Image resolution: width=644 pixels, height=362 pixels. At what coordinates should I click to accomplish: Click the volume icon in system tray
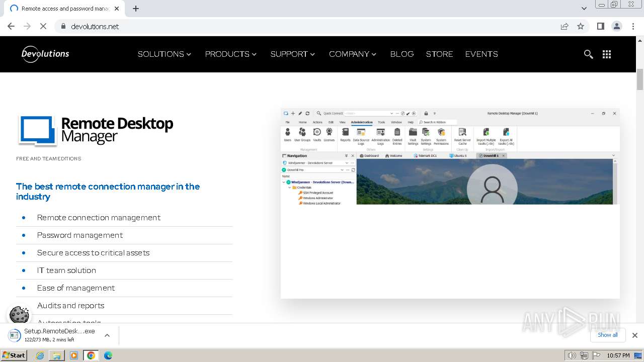(572, 355)
